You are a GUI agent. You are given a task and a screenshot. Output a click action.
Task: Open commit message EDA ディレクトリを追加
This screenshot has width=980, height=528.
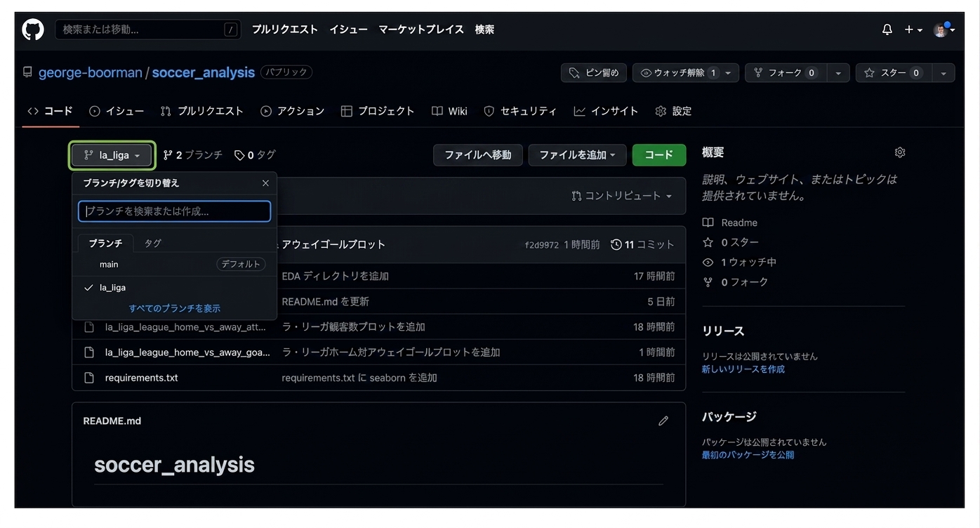click(336, 277)
